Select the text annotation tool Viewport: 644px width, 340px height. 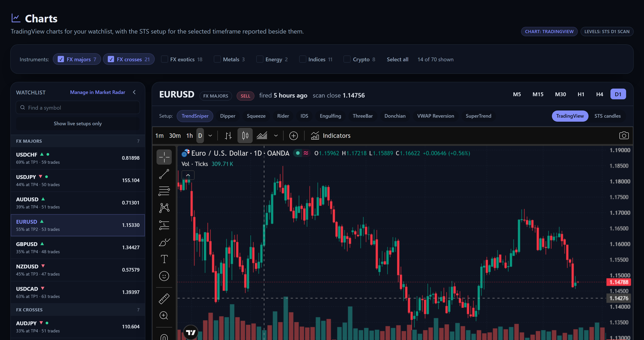point(164,259)
